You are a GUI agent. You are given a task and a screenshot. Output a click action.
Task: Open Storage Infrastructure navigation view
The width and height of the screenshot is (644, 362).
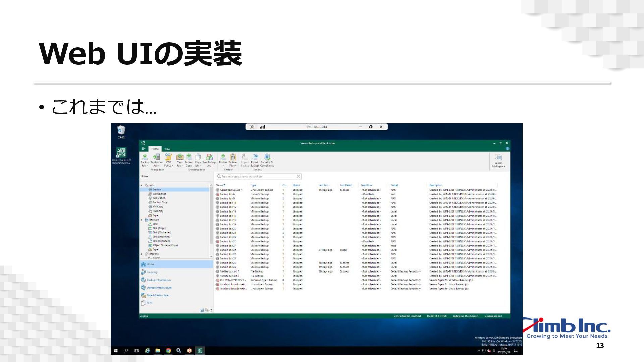(x=159, y=288)
